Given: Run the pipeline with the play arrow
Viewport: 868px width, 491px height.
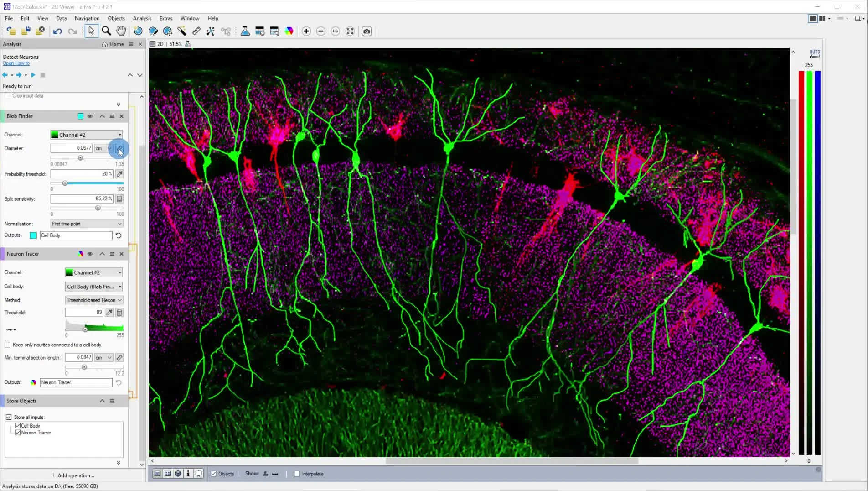Looking at the screenshot, I should tap(33, 75).
